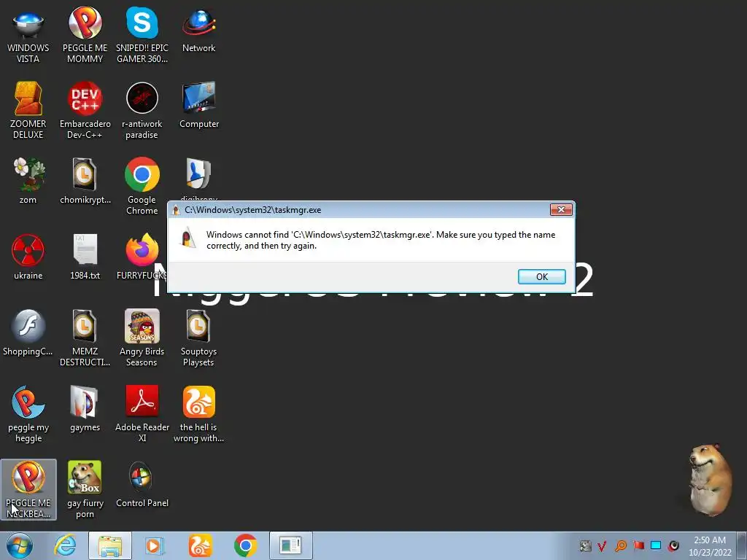Screen dimensions: 747x560
Task: Open UC Browser from the taskbar
Action: [x=200, y=545]
